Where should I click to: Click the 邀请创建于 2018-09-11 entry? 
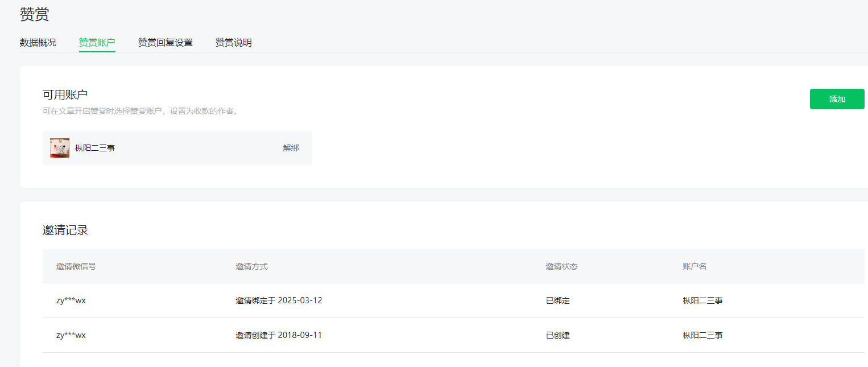click(x=279, y=335)
